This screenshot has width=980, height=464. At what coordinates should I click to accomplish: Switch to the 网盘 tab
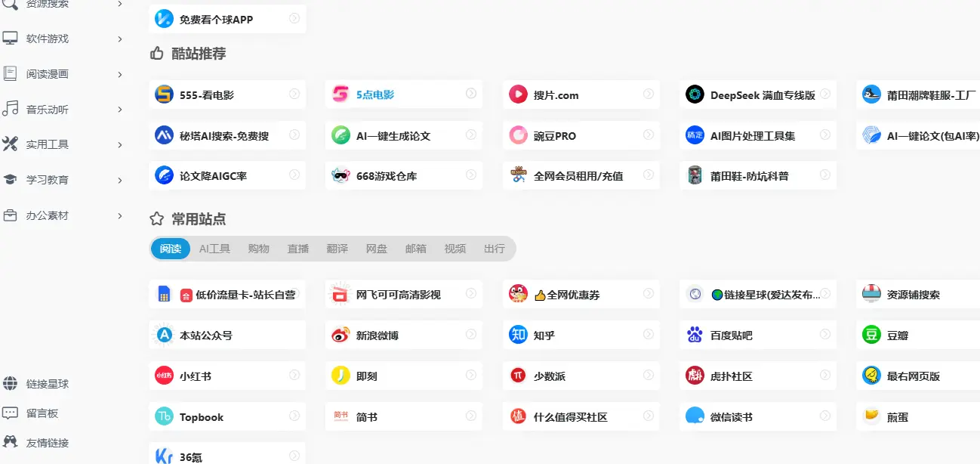[377, 249]
